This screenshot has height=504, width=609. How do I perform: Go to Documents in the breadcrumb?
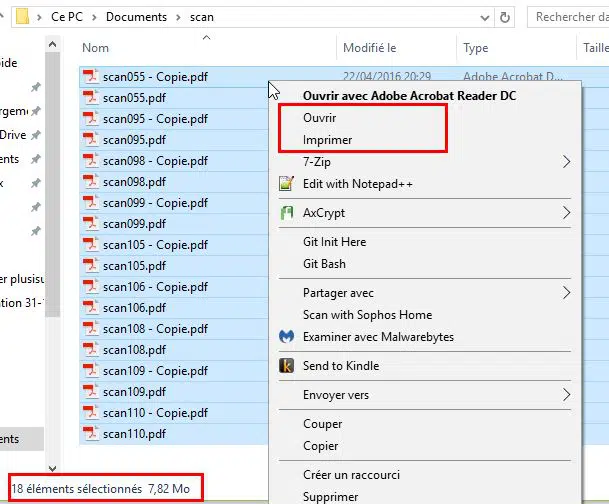pyautogui.click(x=136, y=17)
